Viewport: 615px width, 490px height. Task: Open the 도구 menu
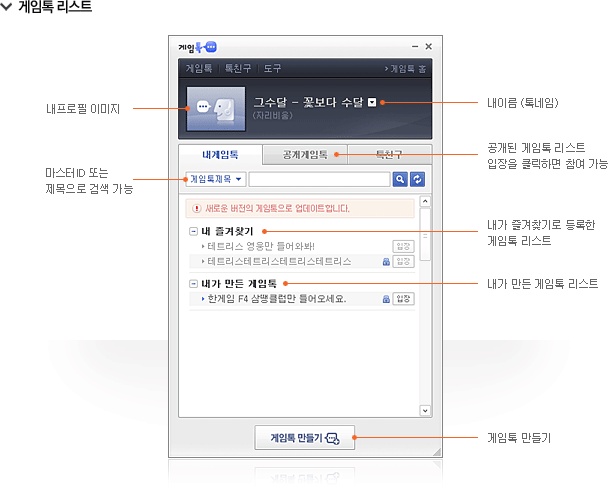pyautogui.click(x=272, y=69)
